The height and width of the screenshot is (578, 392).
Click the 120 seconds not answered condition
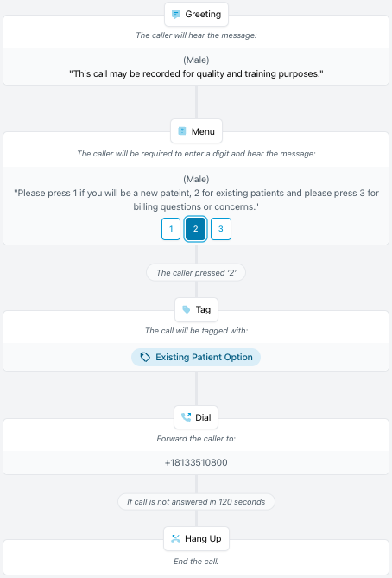click(196, 502)
